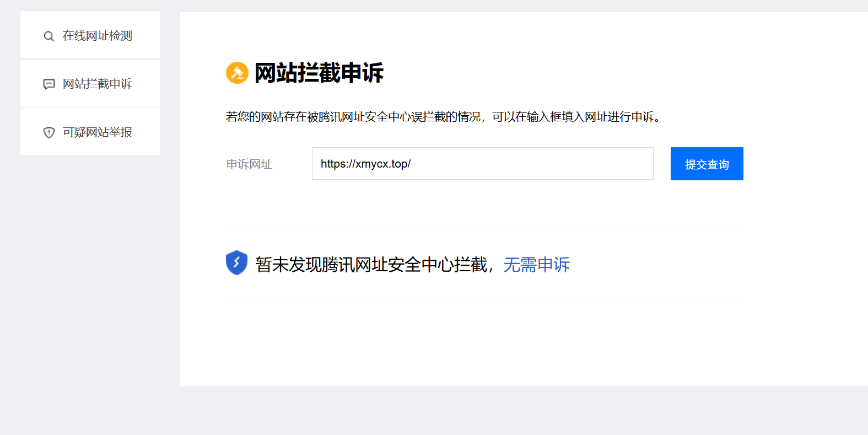Click the chat bubble icon beside 网站拦截申诉

(x=49, y=84)
